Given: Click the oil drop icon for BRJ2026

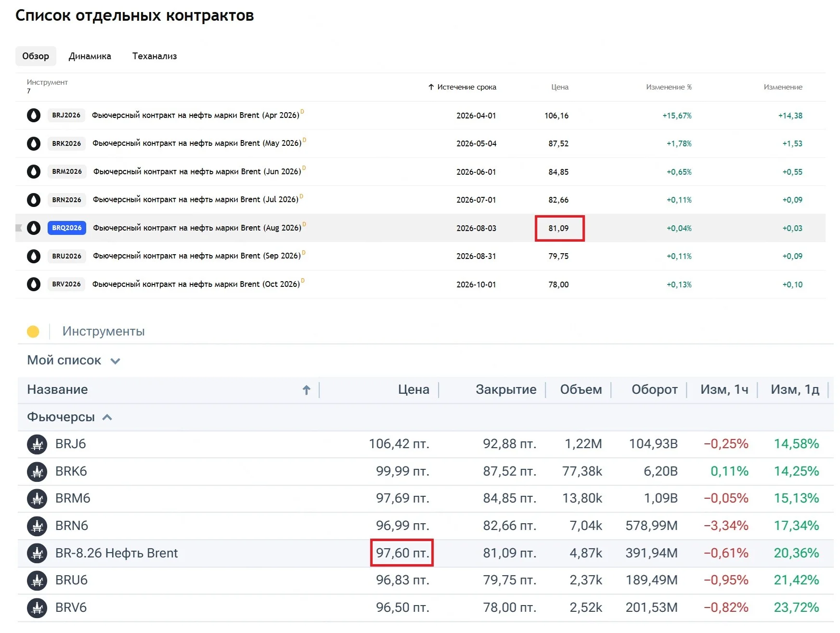Looking at the screenshot, I should pos(34,116).
